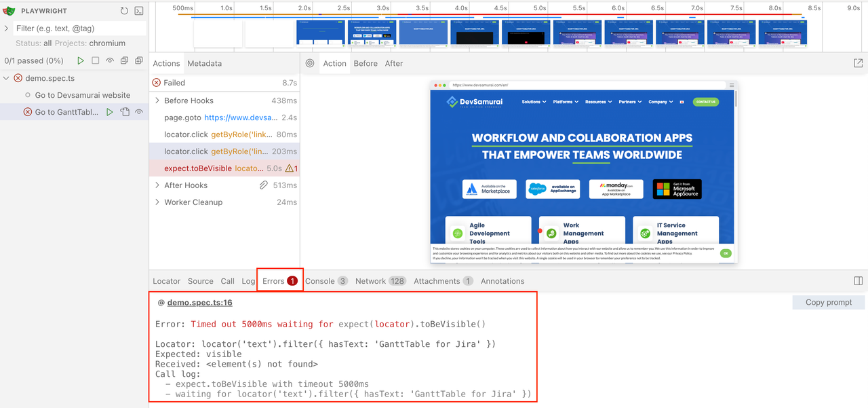The width and height of the screenshot is (868, 408).
Task: Open the Errors tab
Action: point(280,281)
